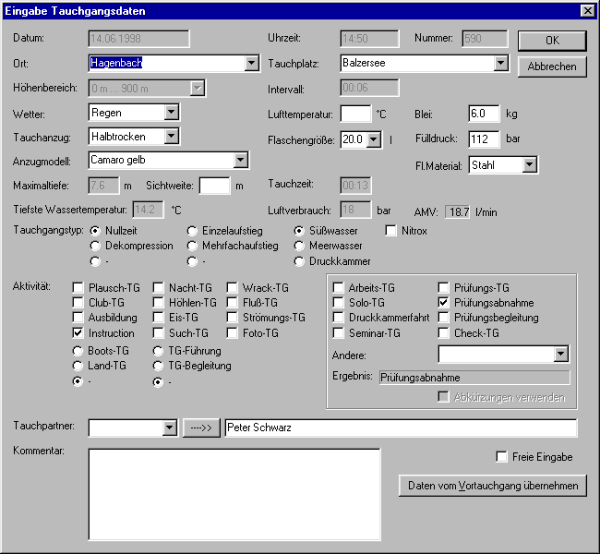The image size is (600, 554).
Task: Open the Ort dropdown list
Action: tap(251, 64)
